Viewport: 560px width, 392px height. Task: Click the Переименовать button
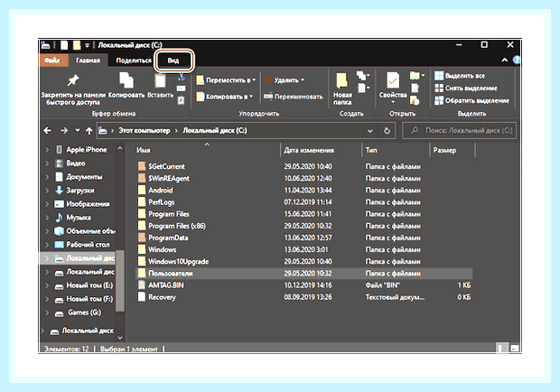(294, 97)
